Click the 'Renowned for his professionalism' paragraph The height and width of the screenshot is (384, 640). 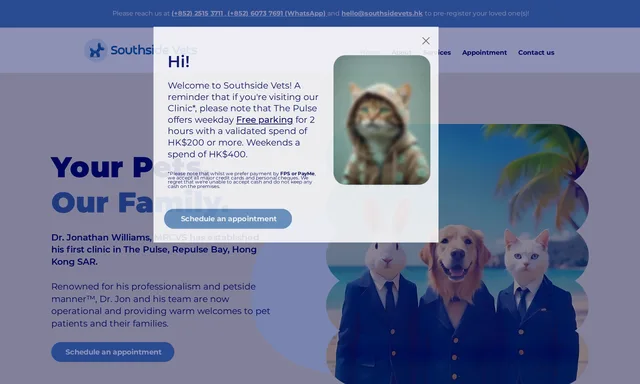(x=160, y=305)
